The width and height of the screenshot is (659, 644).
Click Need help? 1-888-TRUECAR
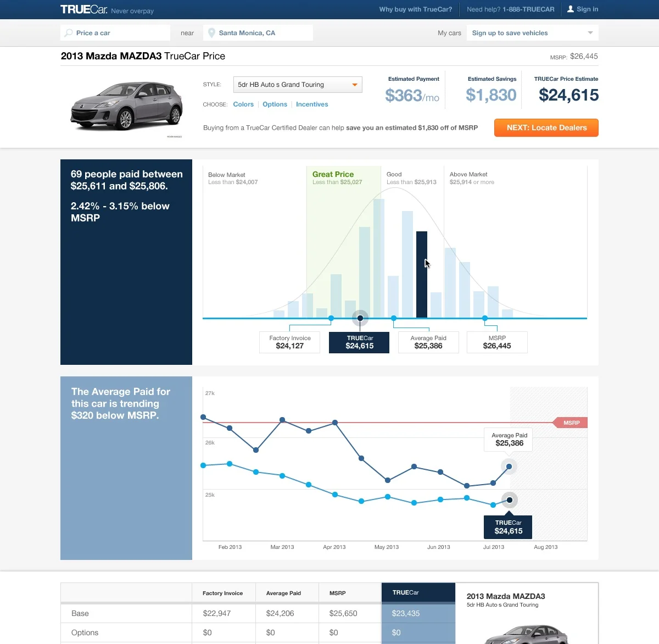[x=511, y=9]
